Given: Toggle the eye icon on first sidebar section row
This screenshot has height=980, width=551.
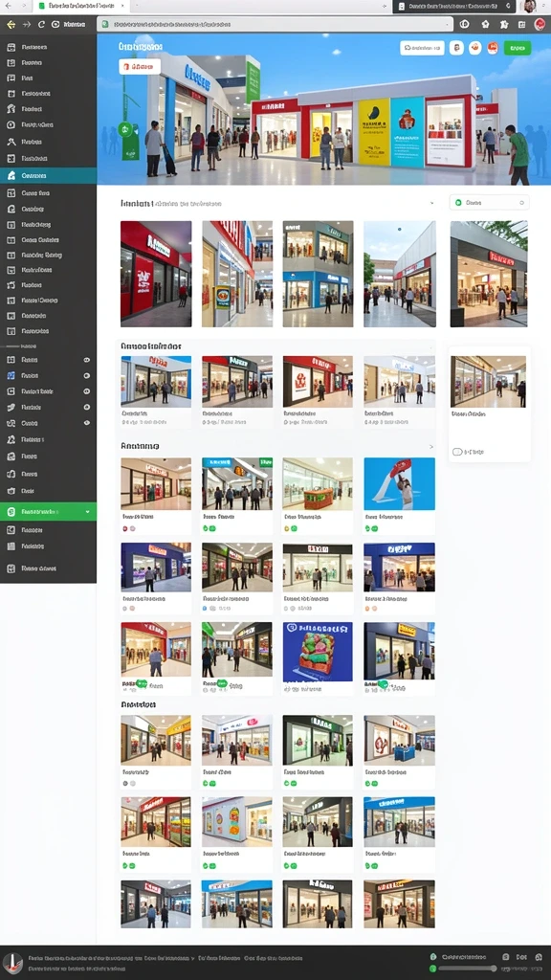Looking at the screenshot, I should click(87, 360).
